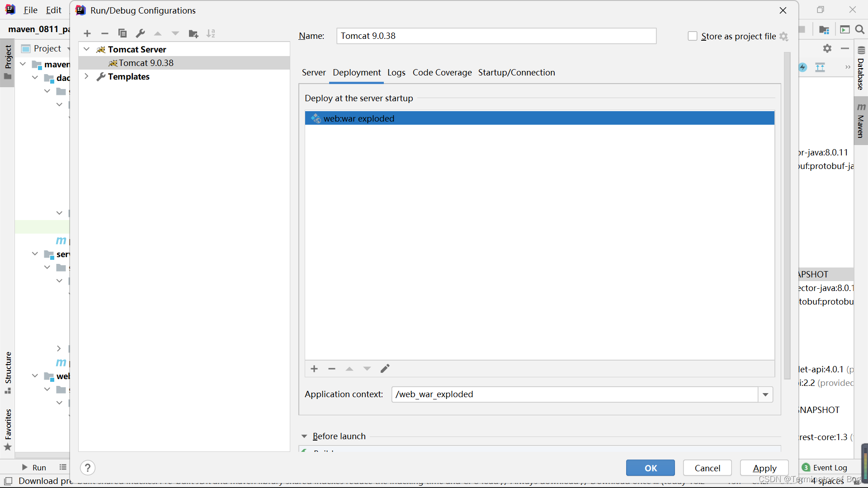Expand the Templates node
Viewport: 868px width, 488px height.
point(86,76)
